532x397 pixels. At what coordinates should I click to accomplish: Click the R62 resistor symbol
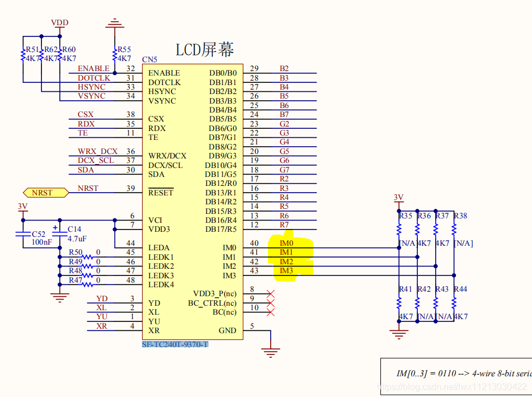(41, 55)
